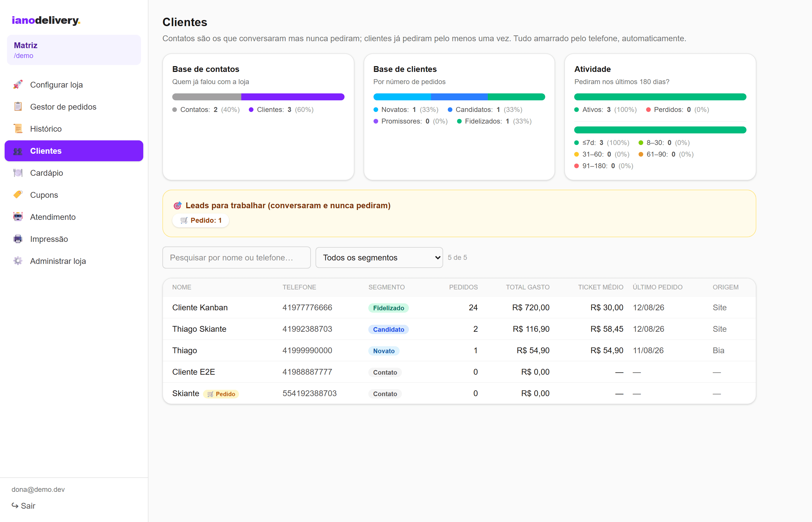This screenshot has height=522, width=812.
Task: Select the Cardápio menu item
Action: 74,173
